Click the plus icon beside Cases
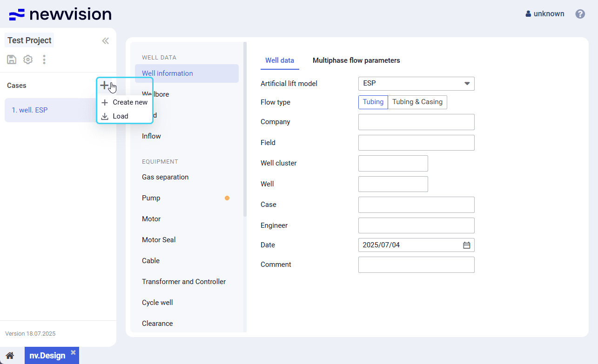Screen dimensions: 598x364 [104, 86]
